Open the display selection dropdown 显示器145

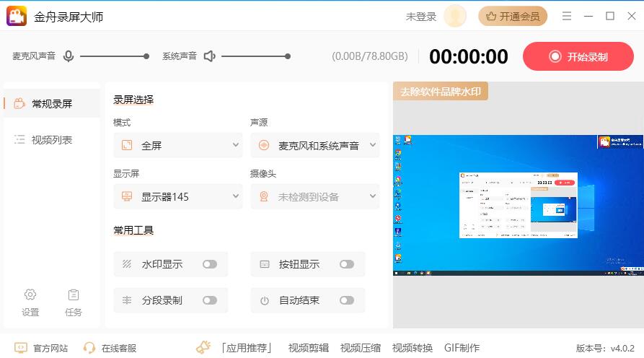click(x=177, y=196)
